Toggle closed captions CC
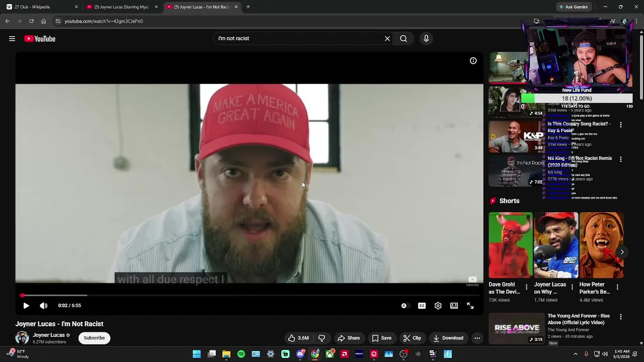Viewport: 644px width, 362px height. click(422, 306)
